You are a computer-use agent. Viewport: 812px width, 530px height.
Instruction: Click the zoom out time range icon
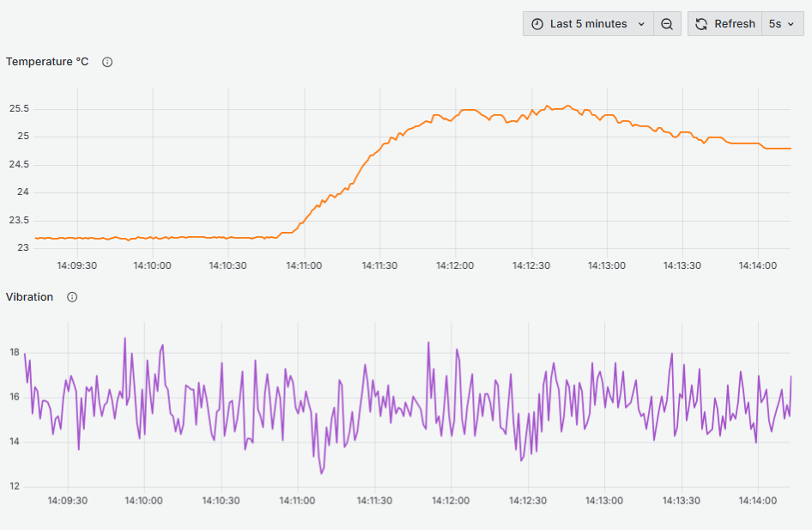[x=667, y=24]
